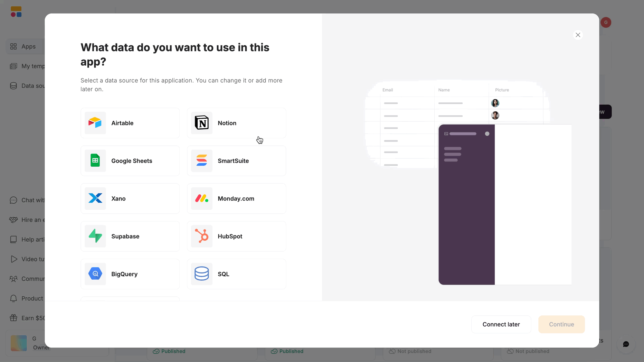Image resolution: width=644 pixels, height=362 pixels.
Task: Select SmartSuite as the data source
Action: pyautogui.click(x=236, y=161)
